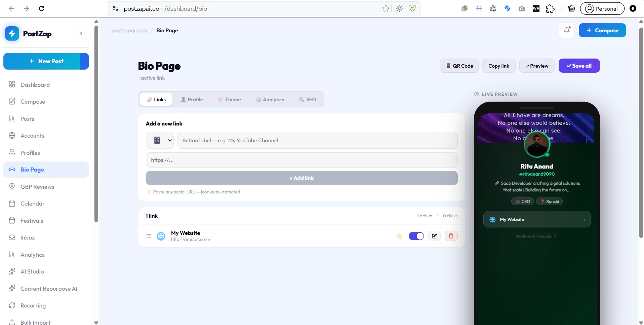This screenshot has height=325, width=644.
Task: Open the browser extensions puzzle icon
Action: point(550,9)
